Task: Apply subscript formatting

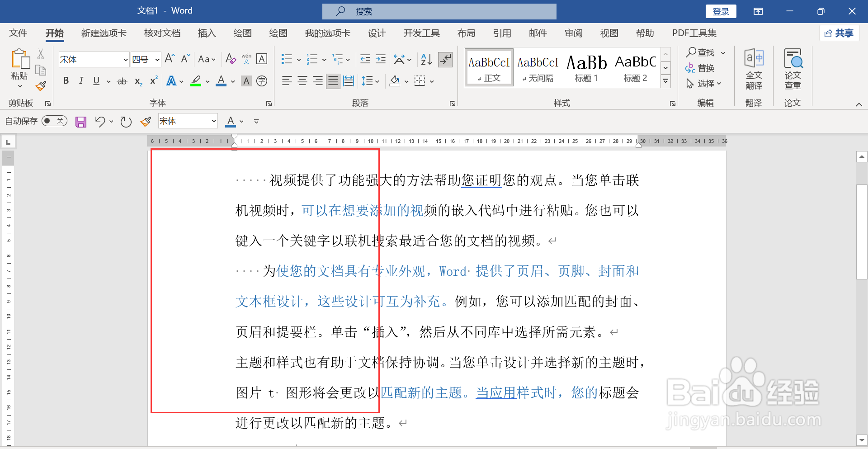Action: (x=138, y=81)
